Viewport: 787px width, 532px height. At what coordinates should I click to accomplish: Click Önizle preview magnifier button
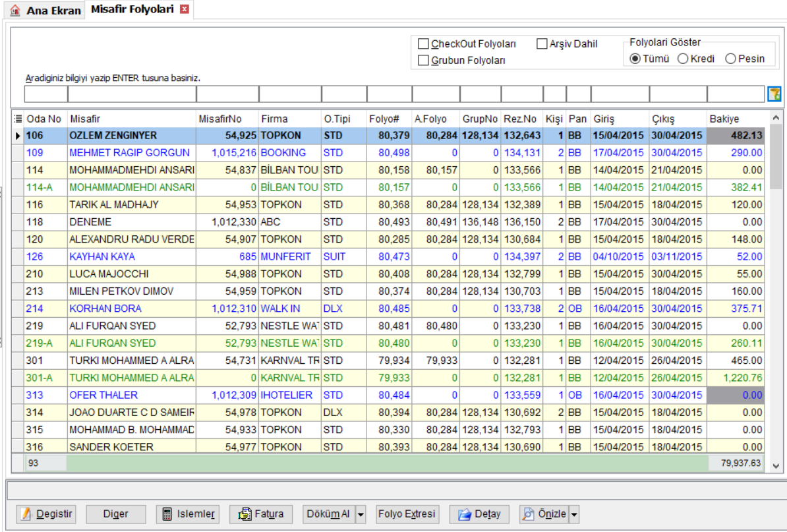544,514
